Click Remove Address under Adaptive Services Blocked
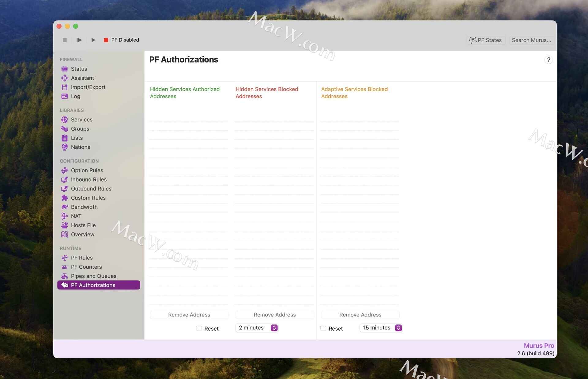This screenshot has width=588, height=379. pyautogui.click(x=360, y=315)
